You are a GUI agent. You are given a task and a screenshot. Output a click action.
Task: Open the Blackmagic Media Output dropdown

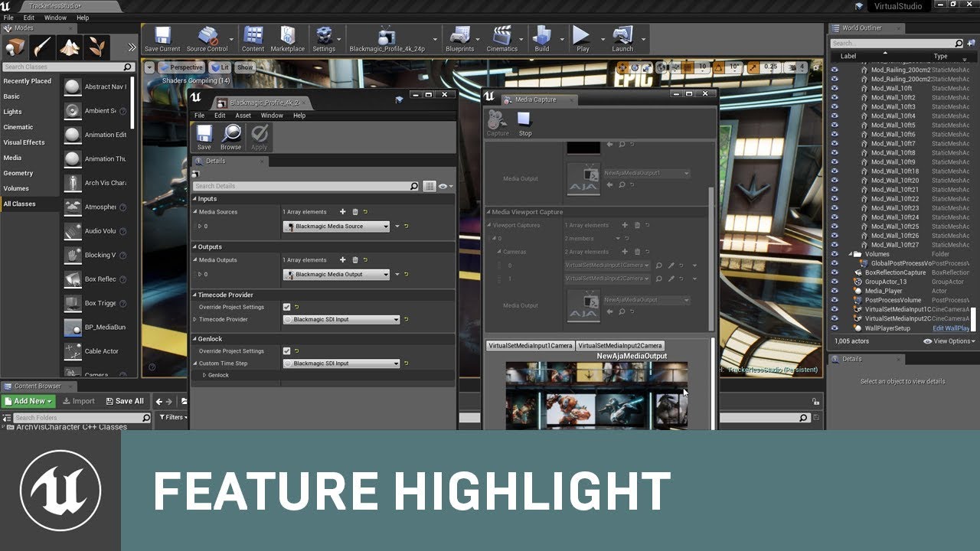click(336, 274)
